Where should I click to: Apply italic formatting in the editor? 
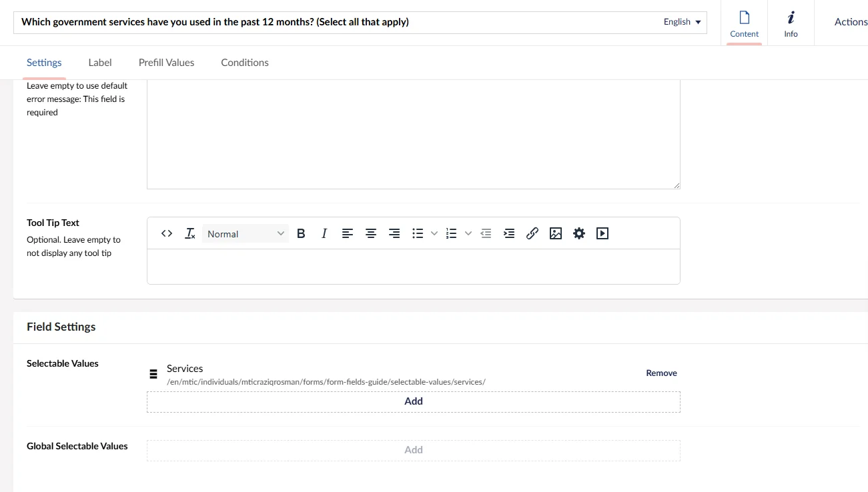[324, 233]
